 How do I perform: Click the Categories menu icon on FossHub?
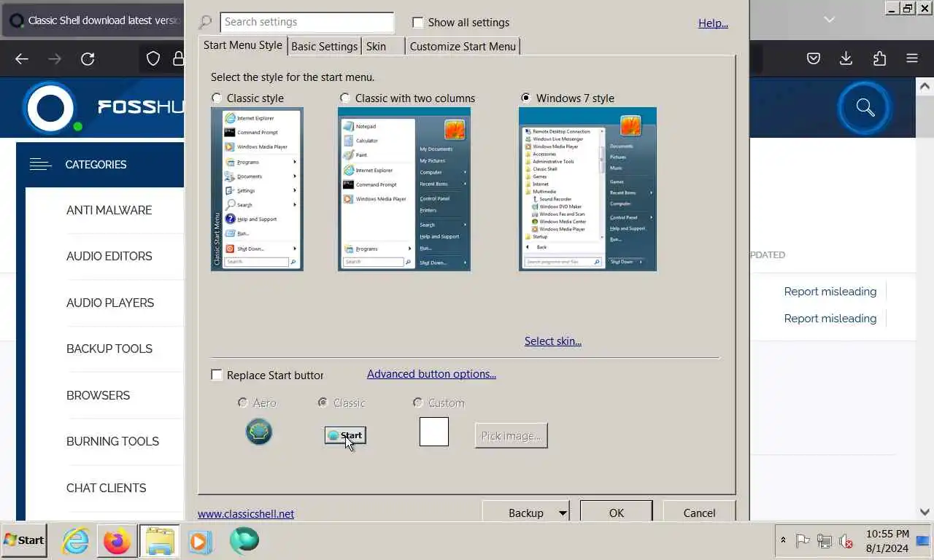click(40, 165)
